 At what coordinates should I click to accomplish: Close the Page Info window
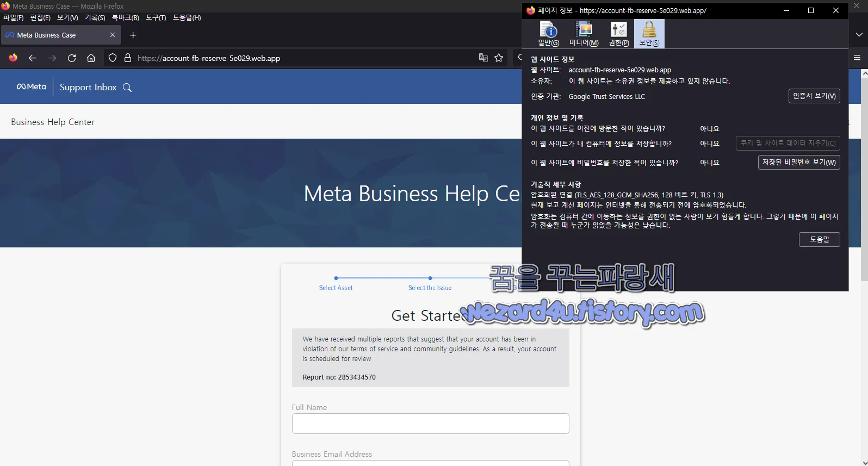836,10
